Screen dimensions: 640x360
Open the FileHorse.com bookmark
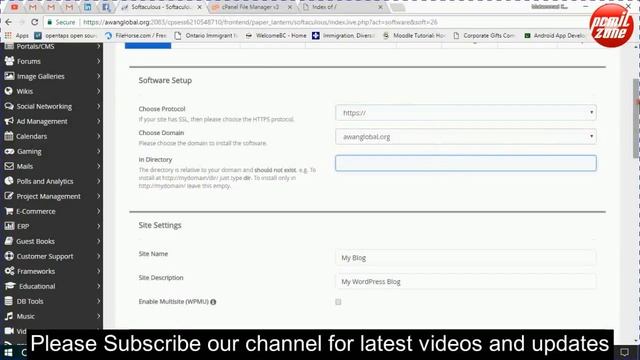tap(136, 36)
